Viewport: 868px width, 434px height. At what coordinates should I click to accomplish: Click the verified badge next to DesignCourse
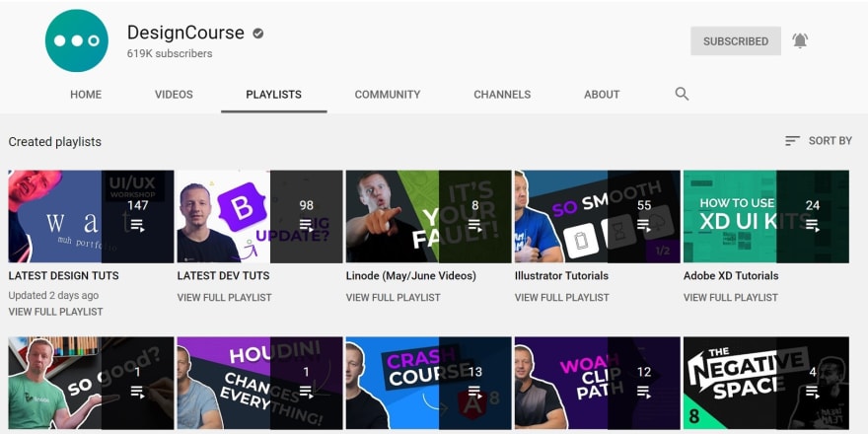pos(258,34)
